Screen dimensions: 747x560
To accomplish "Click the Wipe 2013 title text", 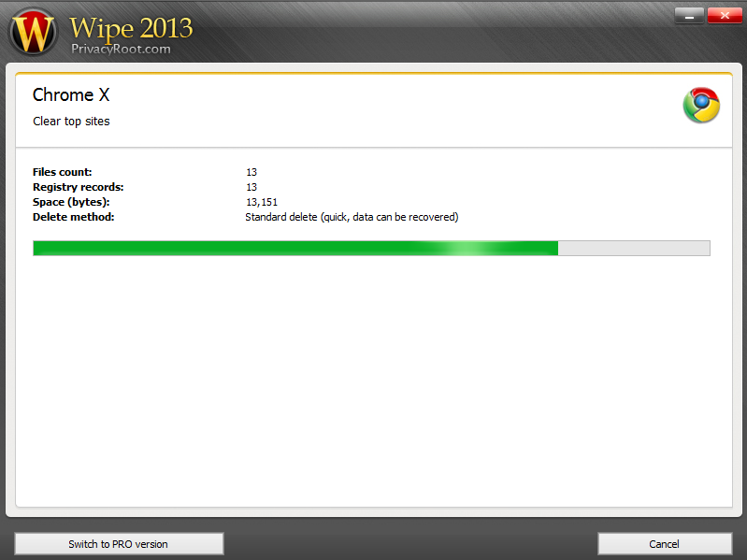I will (131, 28).
